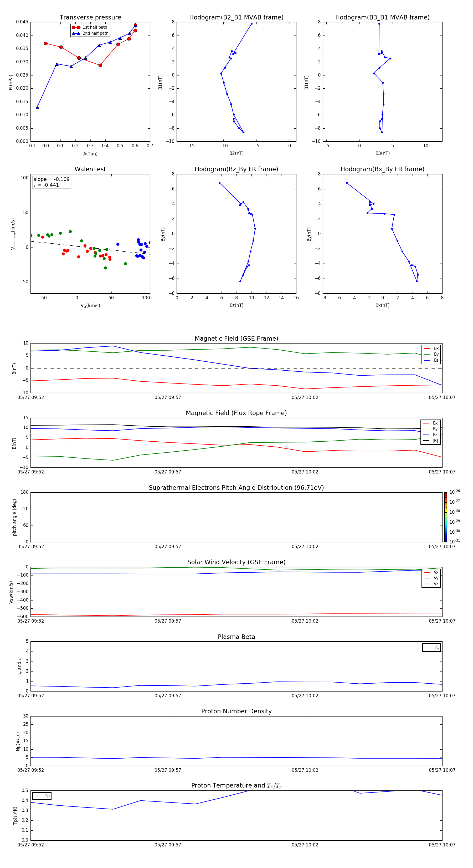Click the Vz legend entry in solar wind plot
The width and height of the screenshot is (473, 868).
point(431,584)
